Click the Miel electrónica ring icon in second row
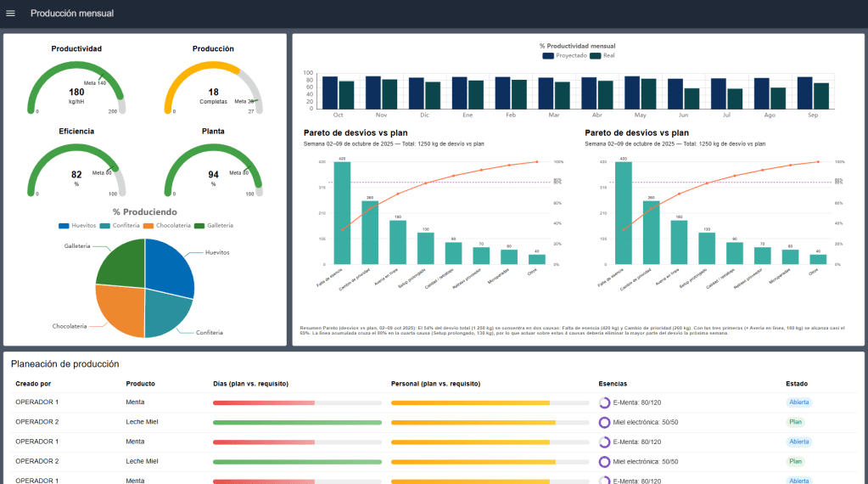The image size is (868, 484). click(x=604, y=422)
